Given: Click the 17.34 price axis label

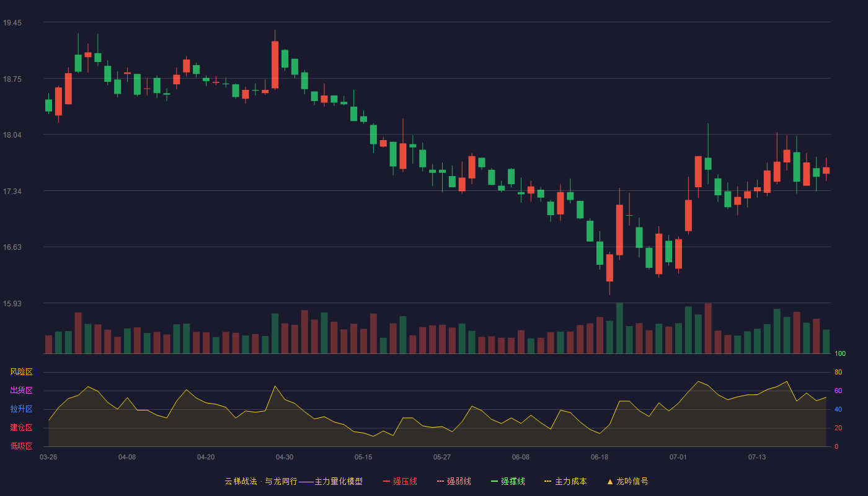Looking at the screenshot, I should coord(12,192).
